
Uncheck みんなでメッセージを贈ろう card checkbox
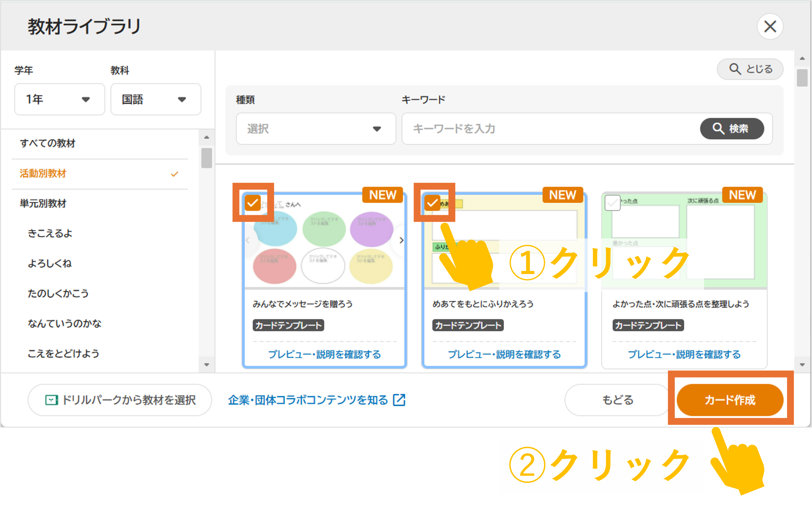[253, 203]
